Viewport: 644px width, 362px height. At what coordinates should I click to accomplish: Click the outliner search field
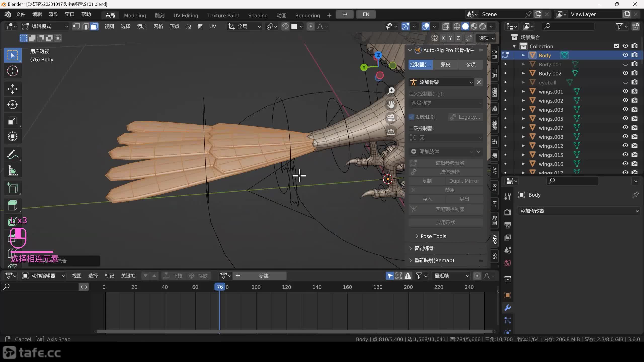point(568,26)
